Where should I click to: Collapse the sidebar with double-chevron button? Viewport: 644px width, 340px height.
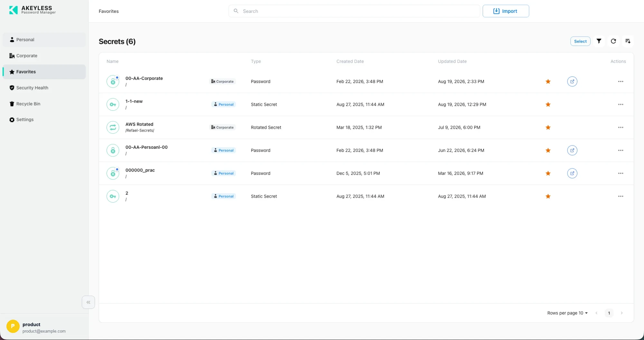[x=88, y=302]
